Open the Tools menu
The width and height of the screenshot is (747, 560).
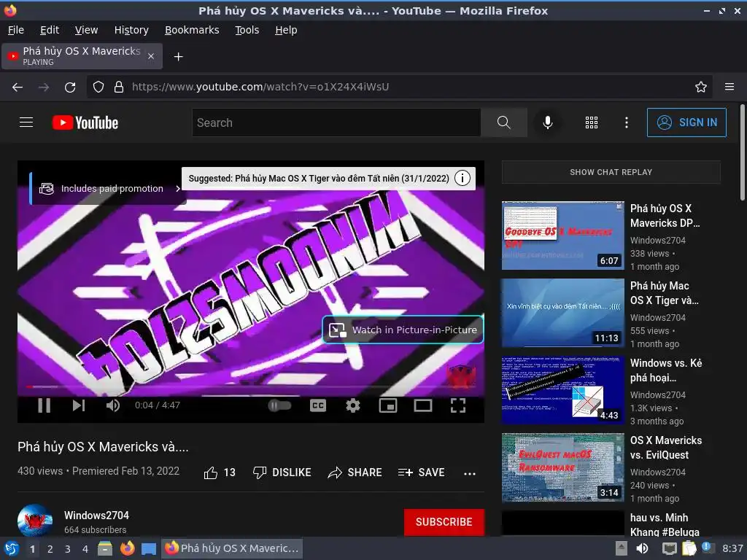[247, 30]
